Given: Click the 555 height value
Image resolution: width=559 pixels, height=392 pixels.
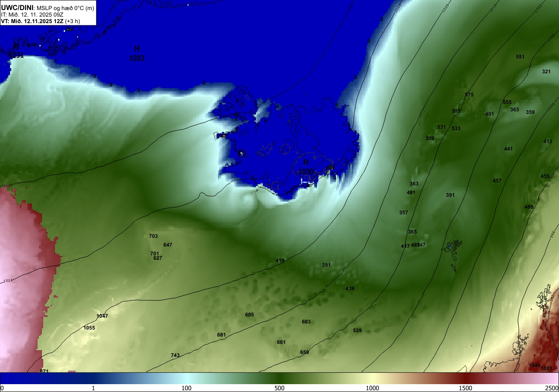Looking at the screenshot, I should pyautogui.click(x=507, y=102).
